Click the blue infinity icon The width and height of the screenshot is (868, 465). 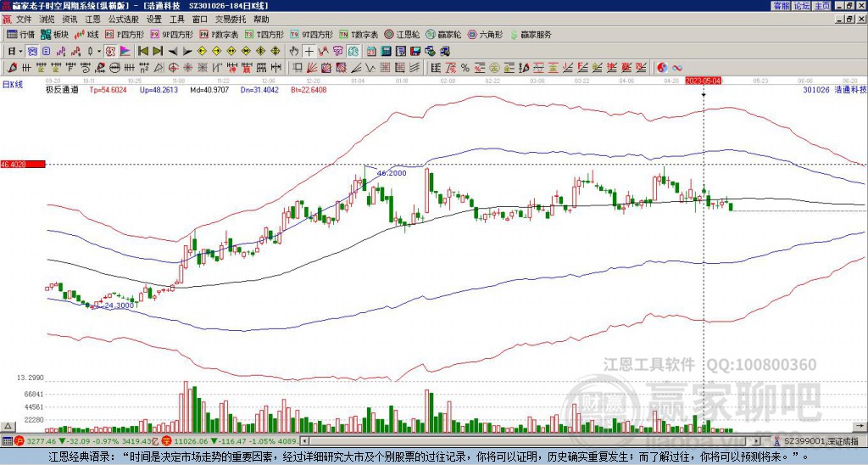coord(677,68)
